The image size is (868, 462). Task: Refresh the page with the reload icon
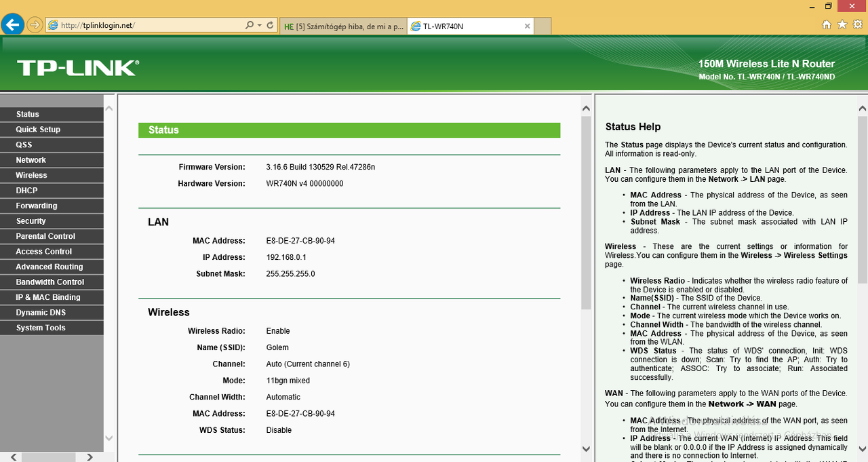tap(270, 25)
